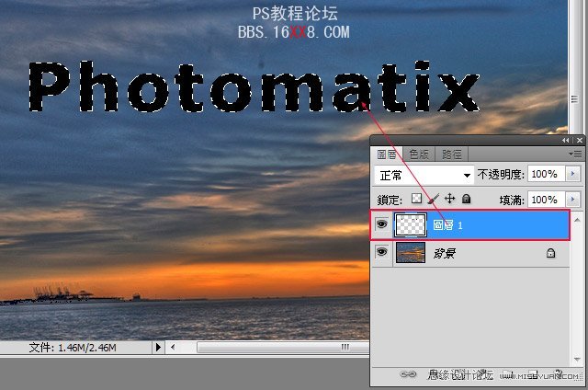588x390 pixels.
Task: Hide 圖層 1 using its eye icon
Action: coord(382,224)
